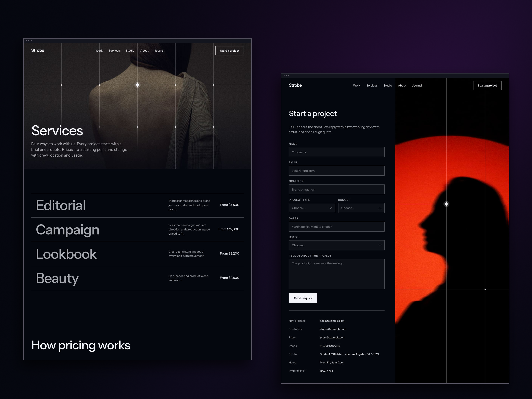Focus the Company field Brand or agency
Screen dimensions: 532x399
[336, 189]
